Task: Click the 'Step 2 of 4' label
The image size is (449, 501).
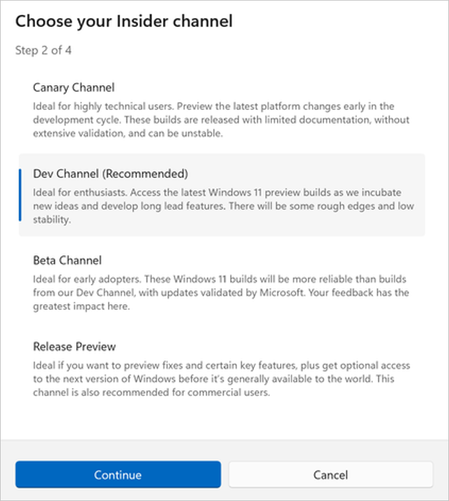Action: click(43, 50)
